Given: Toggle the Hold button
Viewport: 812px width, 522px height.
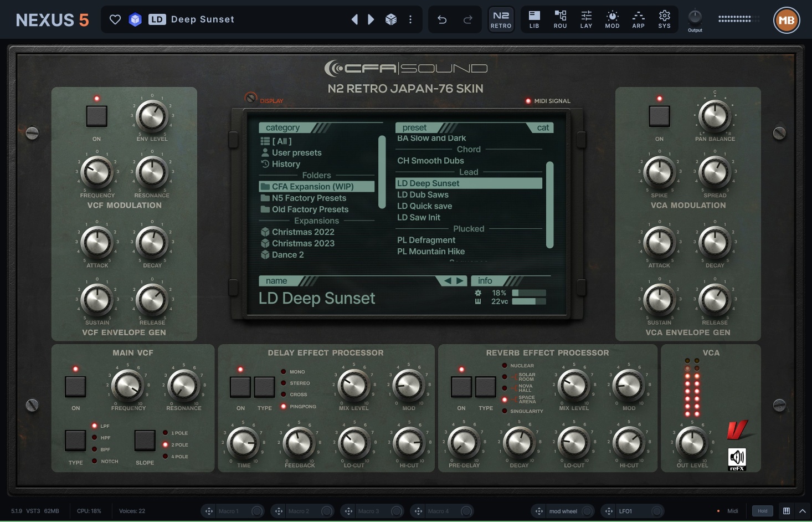Looking at the screenshot, I should (x=763, y=511).
